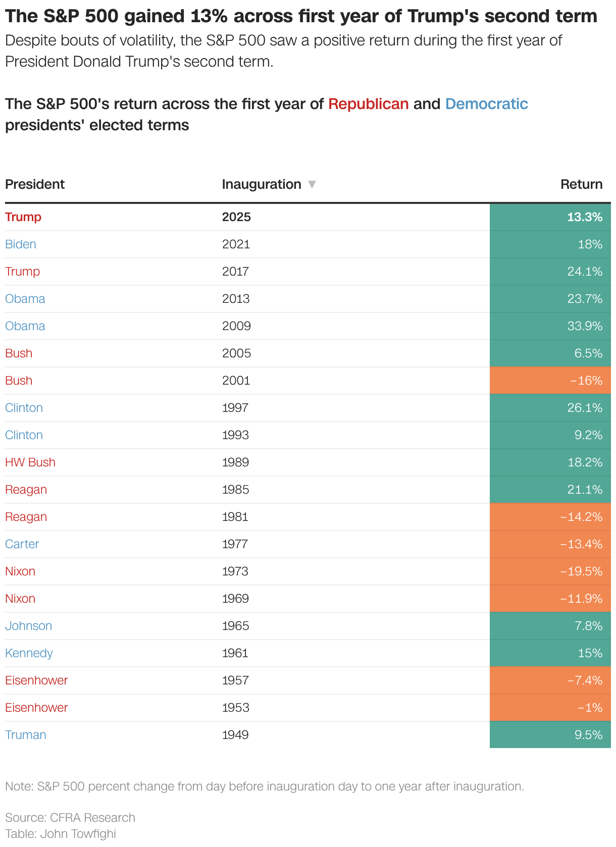This screenshot has width=616, height=847.
Task: Click the John Towfighi table credit
Action: 78,834
